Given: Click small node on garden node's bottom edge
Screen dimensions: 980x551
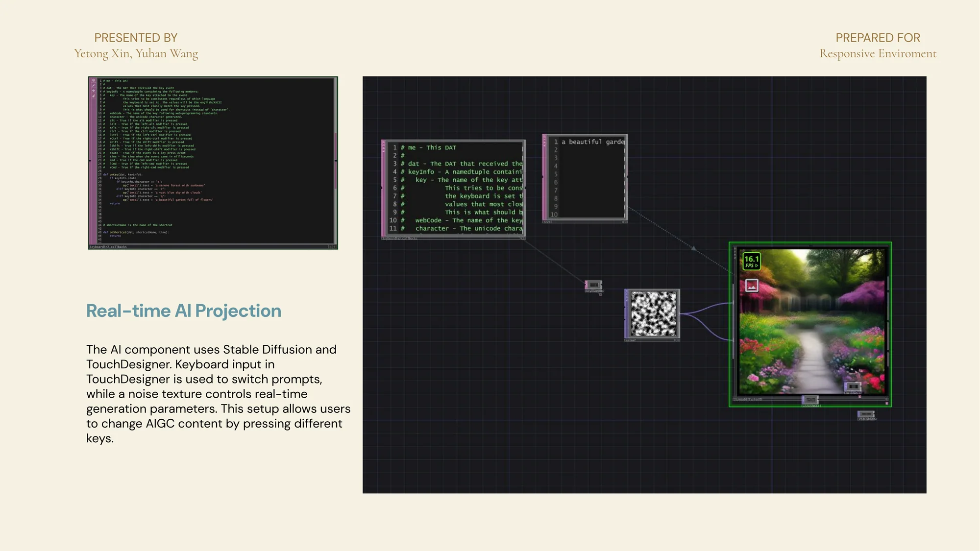Looking at the screenshot, I should tap(810, 401).
